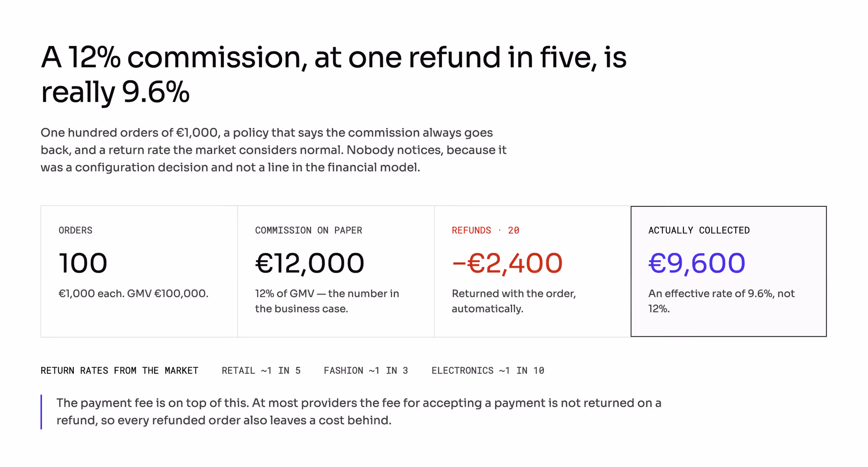This screenshot has height=467, width=868.
Task: Click the '12% of GMV' description text
Action: (327, 301)
